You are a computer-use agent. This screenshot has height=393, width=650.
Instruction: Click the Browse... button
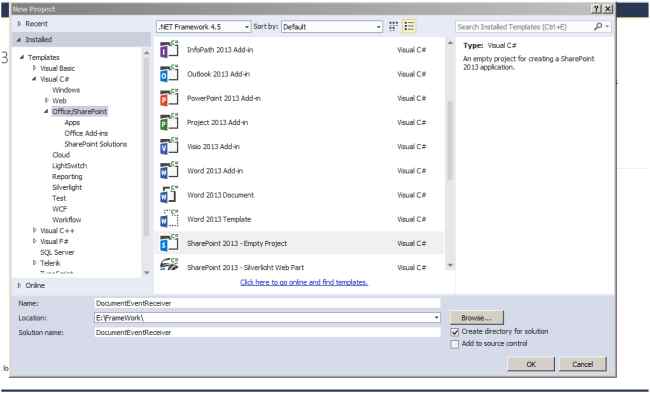[476, 318]
